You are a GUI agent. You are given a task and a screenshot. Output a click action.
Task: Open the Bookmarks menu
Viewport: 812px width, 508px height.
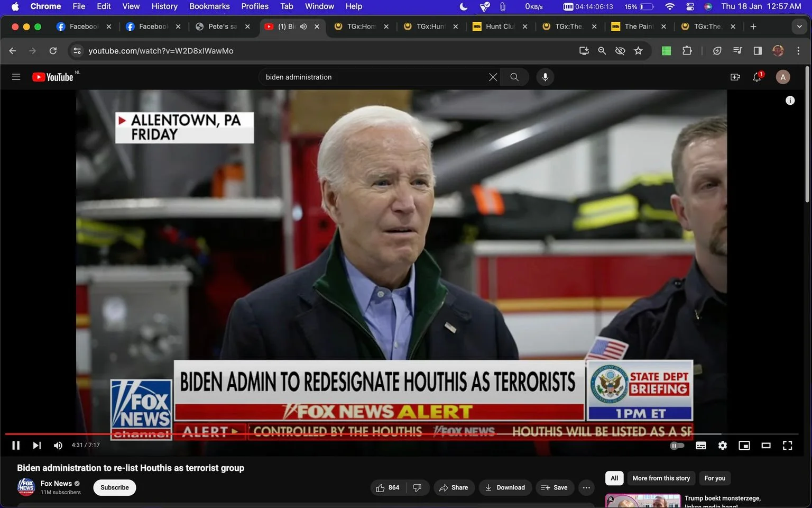[x=209, y=6]
